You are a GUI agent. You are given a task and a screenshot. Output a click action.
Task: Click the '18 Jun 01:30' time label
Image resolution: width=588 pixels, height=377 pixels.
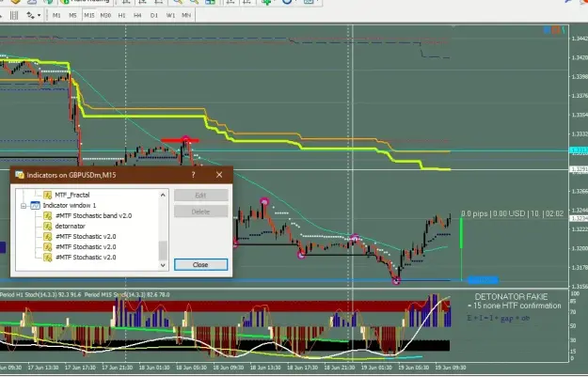coord(154,368)
